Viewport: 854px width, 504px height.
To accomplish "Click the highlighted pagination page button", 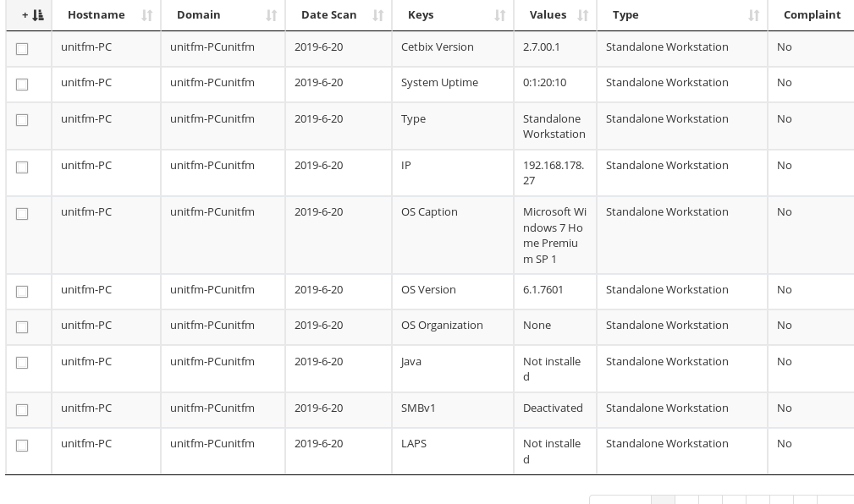I will point(663,500).
